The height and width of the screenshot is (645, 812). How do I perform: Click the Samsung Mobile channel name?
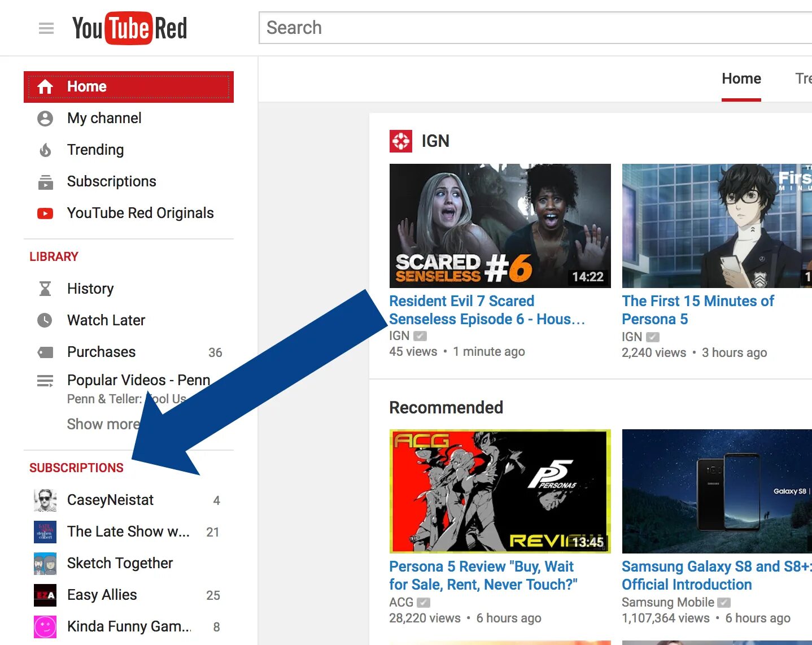(x=668, y=603)
